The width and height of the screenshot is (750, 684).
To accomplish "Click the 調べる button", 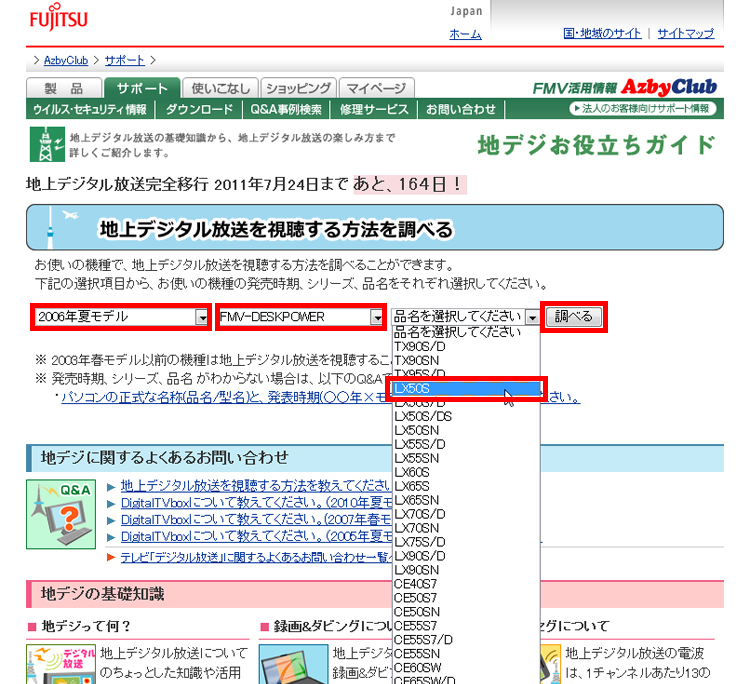I will coord(574,317).
